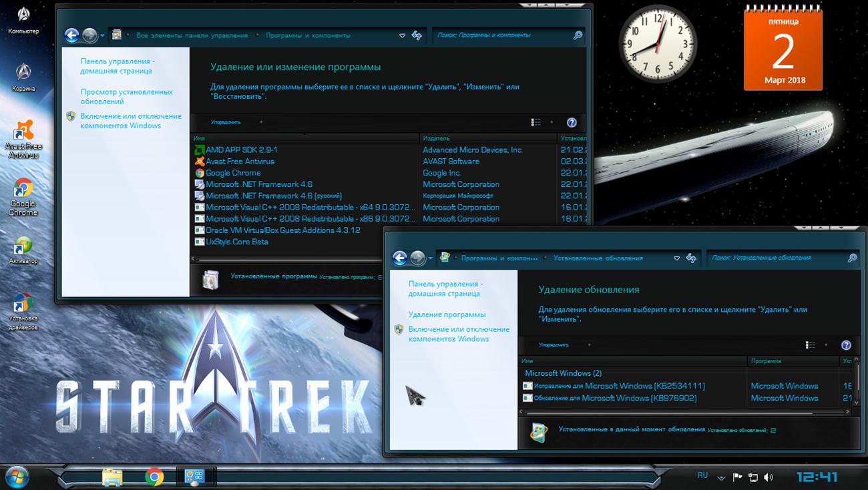
Task: Click search box 'Поиск: Установленные обновления'
Action: click(777, 258)
